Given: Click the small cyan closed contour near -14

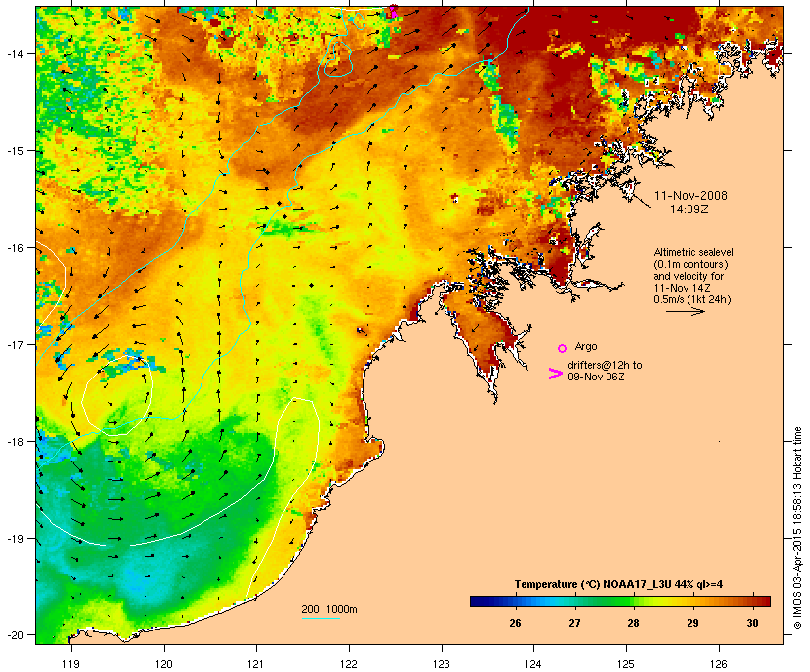Looking at the screenshot, I should point(338,59).
